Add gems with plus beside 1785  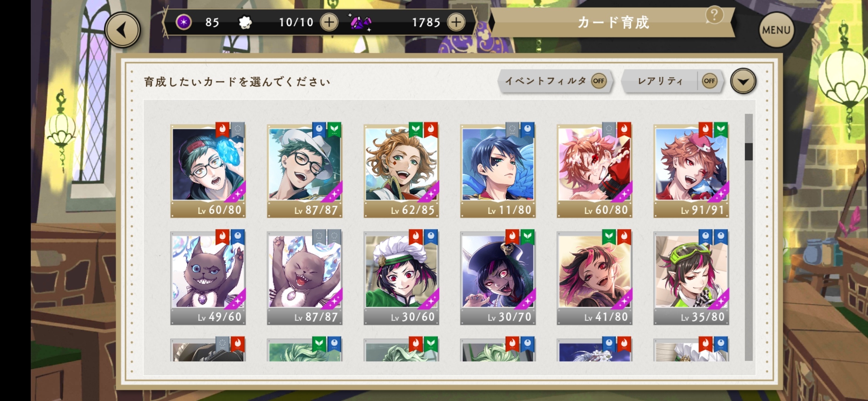pyautogui.click(x=456, y=22)
